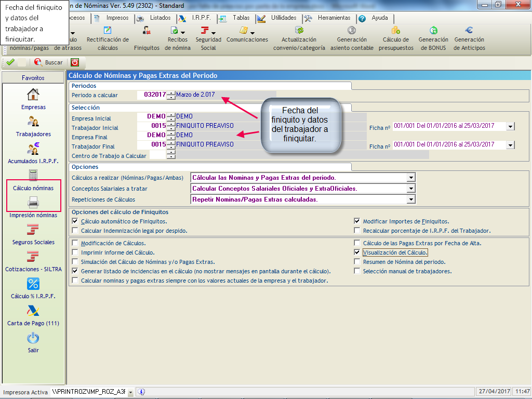Uncheck Visualización del Cálculo
The height and width of the screenshot is (399, 532).
tap(357, 252)
